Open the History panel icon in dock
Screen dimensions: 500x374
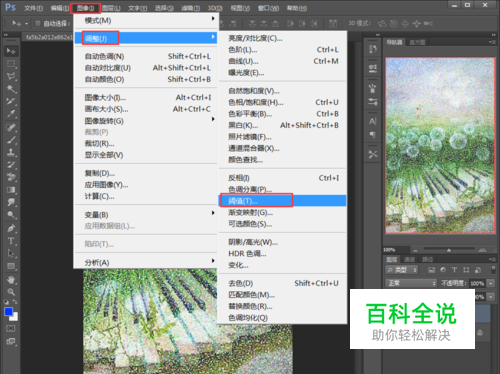click(x=373, y=49)
